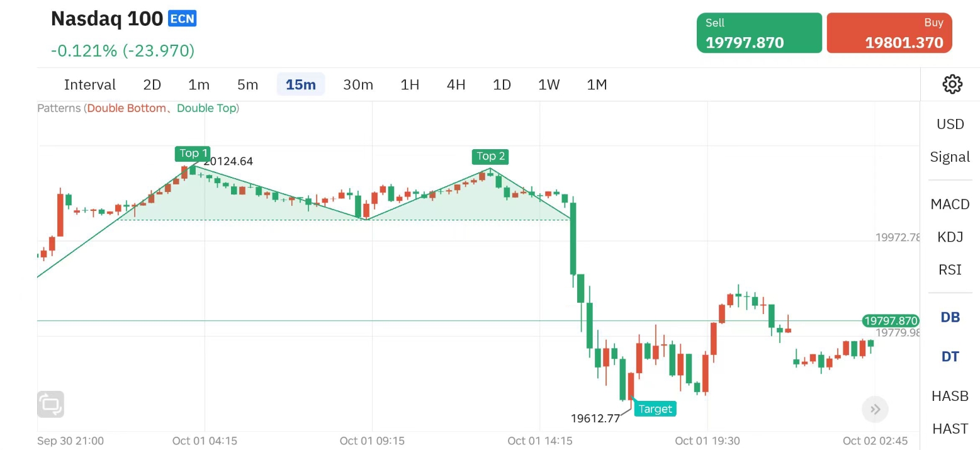The width and height of the screenshot is (980, 450).
Task: Click the Top 2 pattern marker
Action: click(x=490, y=156)
